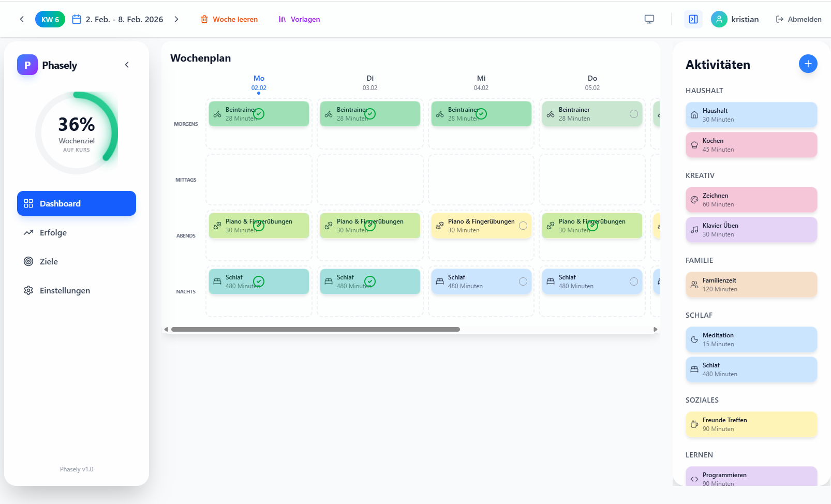
Task: Mark Thursday Beintrainer as completed
Action: pyautogui.click(x=633, y=114)
